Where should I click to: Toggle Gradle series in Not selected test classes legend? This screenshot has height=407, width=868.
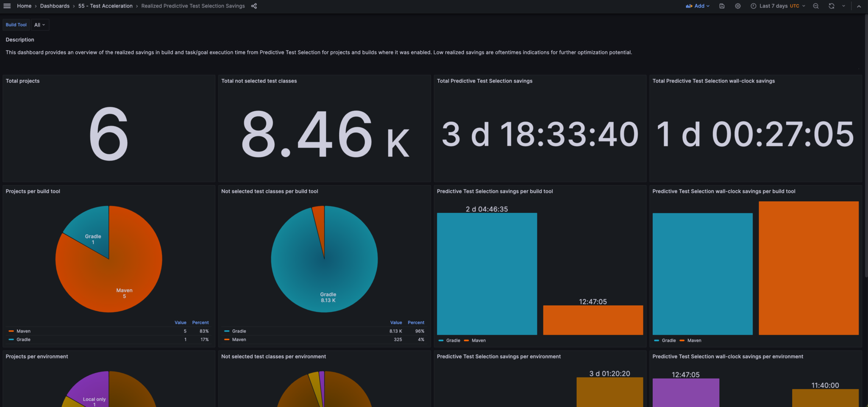coord(239,331)
